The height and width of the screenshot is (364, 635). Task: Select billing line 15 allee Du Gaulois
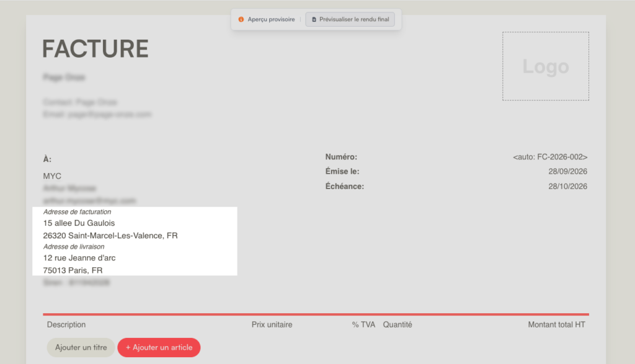click(79, 223)
